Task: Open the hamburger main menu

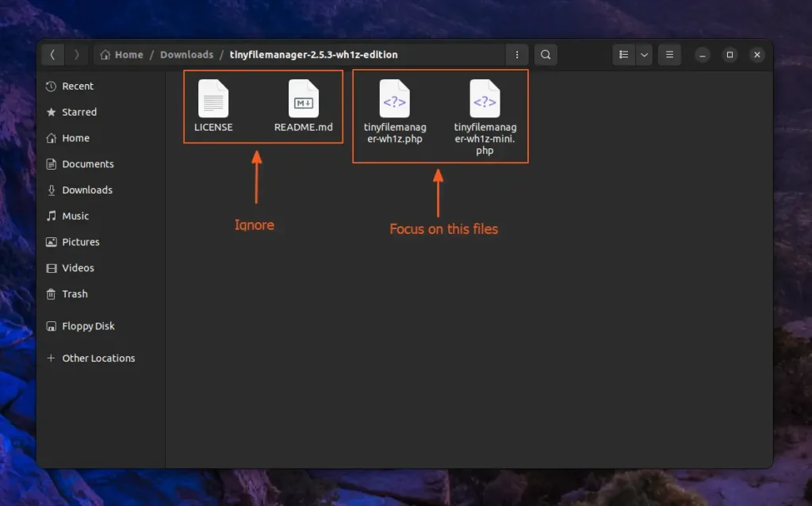Action: (670, 55)
